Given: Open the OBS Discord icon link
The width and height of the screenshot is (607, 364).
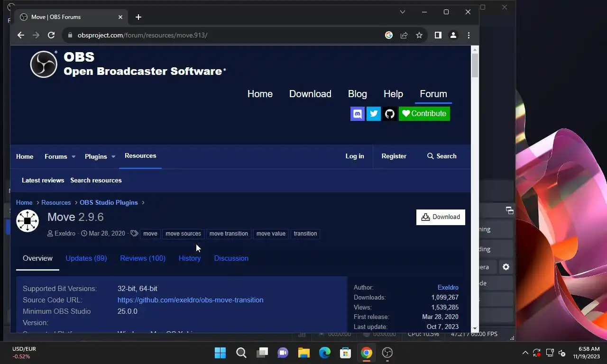Looking at the screenshot, I should (358, 114).
